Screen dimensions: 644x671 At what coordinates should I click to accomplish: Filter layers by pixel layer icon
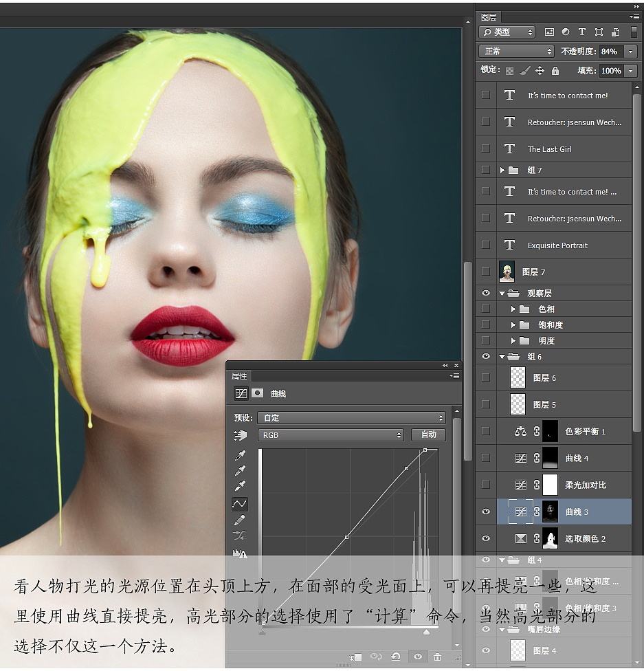point(549,32)
